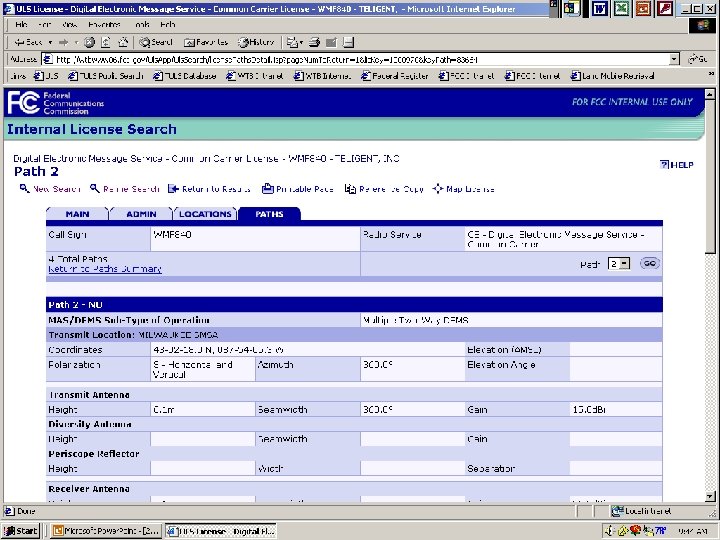Click Return to Results link
720x540 pixels.
[x=209, y=188]
